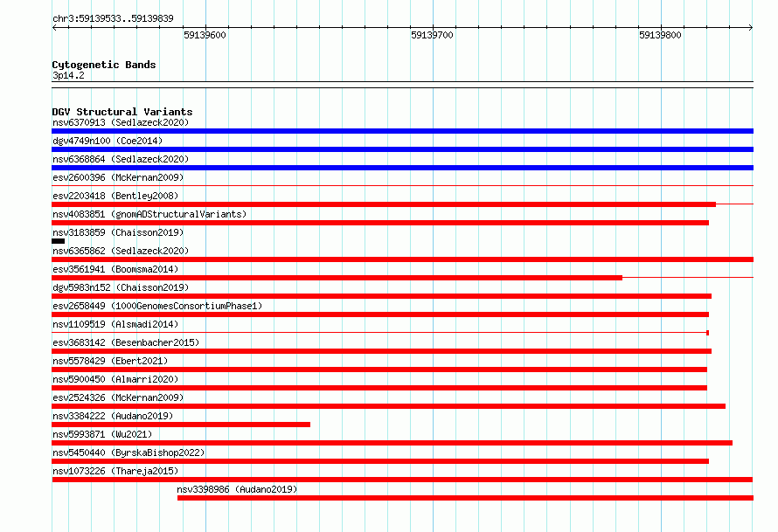The width and height of the screenshot is (778, 532).
Task: Open variant label esv2203418 (Bentley2008)
Action: point(115,196)
